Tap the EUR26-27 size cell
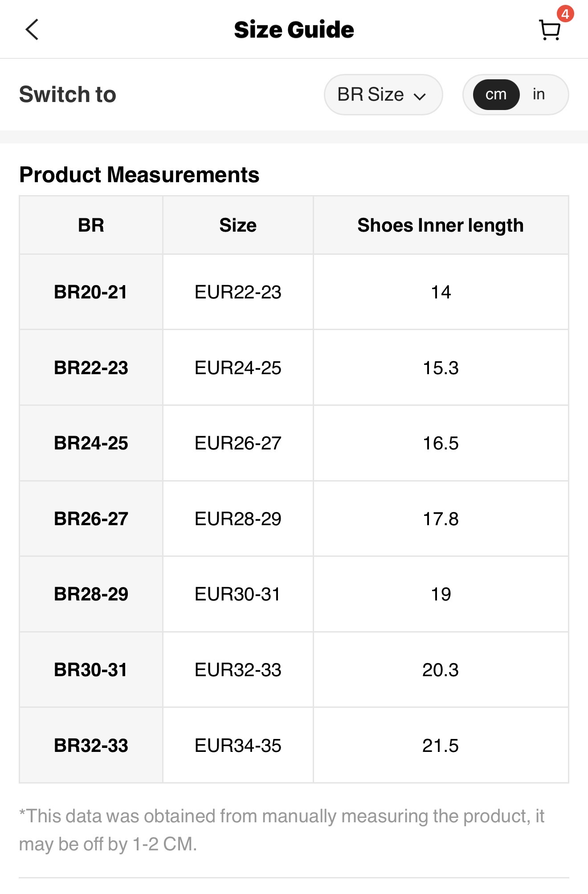The image size is (588, 894). (238, 443)
